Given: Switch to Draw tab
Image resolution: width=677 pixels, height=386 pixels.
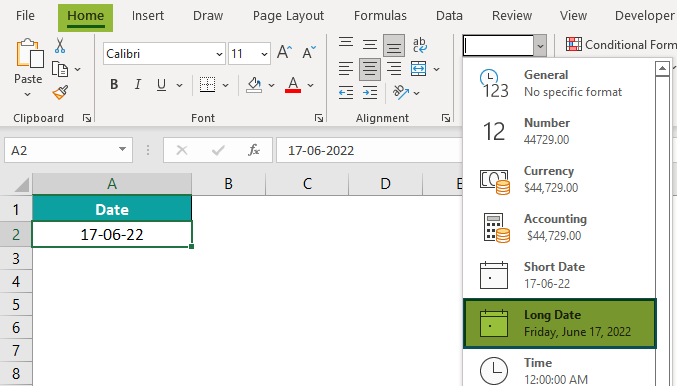Looking at the screenshot, I should point(208,16).
